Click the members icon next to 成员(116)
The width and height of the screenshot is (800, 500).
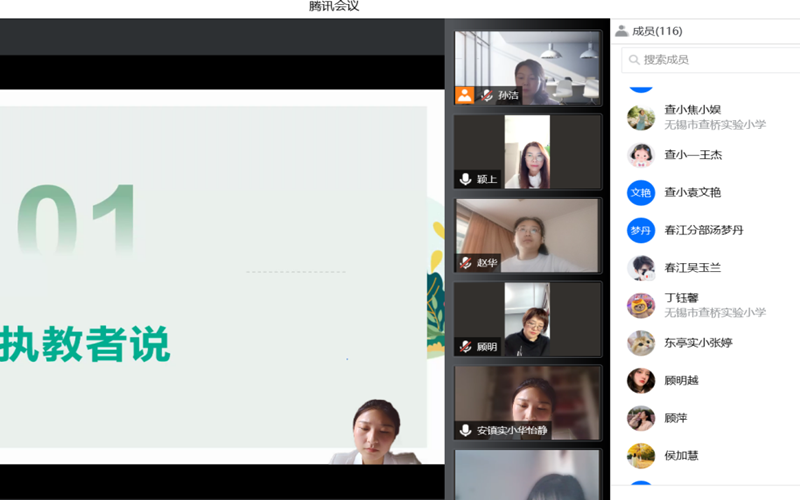pyautogui.click(x=621, y=31)
